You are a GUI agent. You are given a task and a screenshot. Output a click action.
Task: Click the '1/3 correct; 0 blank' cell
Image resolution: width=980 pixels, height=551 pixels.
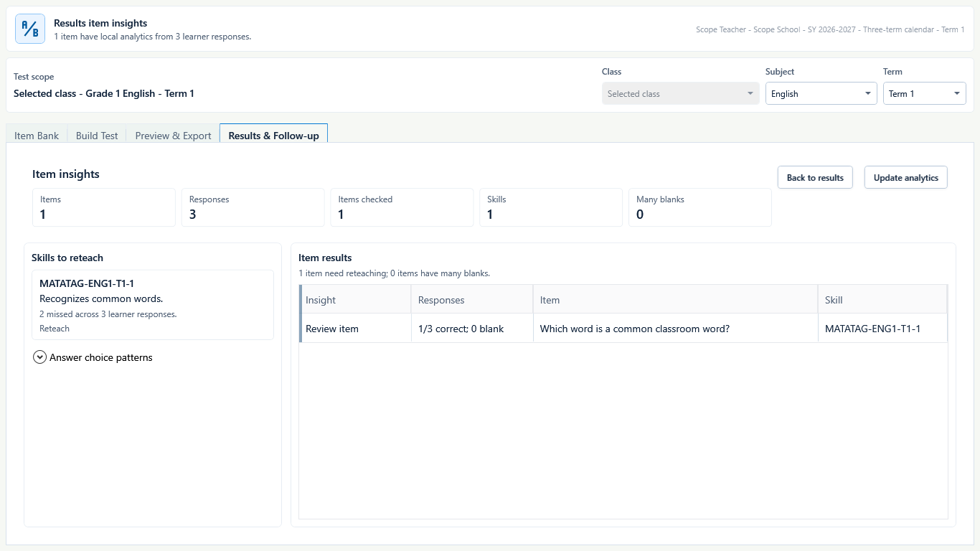[472, 329]
